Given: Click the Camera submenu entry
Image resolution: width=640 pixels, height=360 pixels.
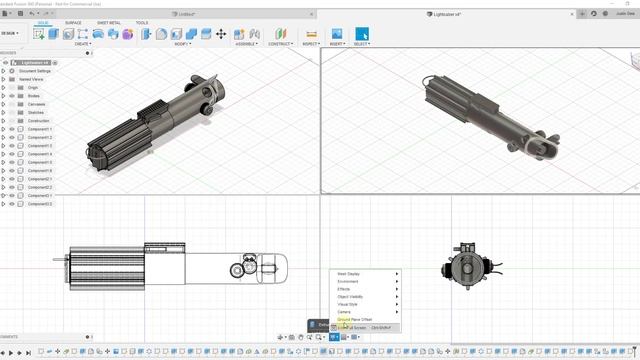Looking at the screenshot, I should pos(365,312).
